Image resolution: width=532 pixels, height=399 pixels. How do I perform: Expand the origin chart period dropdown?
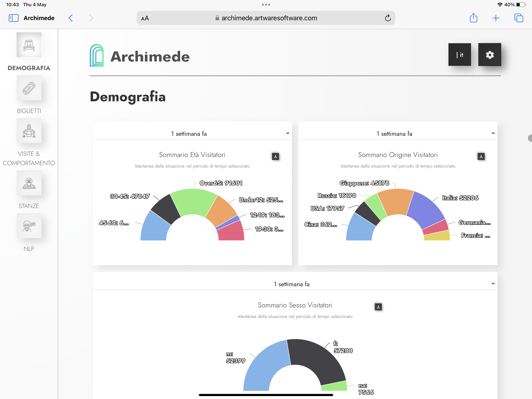pos(493,134)
